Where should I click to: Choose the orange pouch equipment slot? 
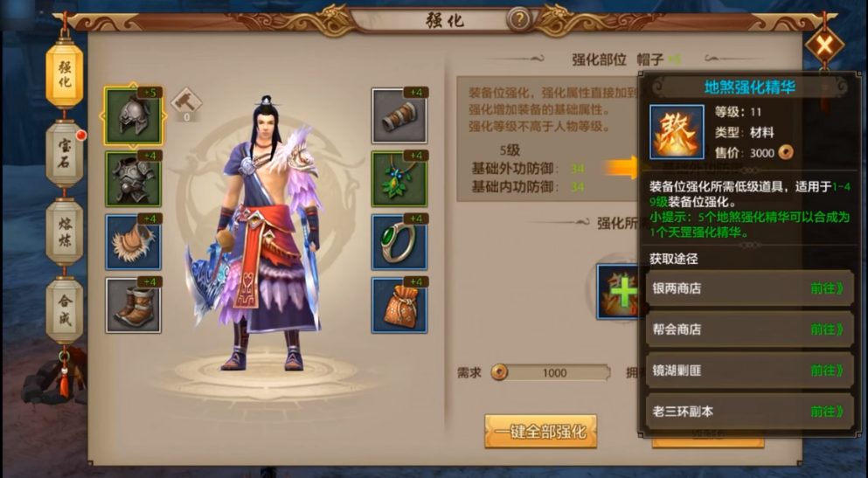pos(399,305)
